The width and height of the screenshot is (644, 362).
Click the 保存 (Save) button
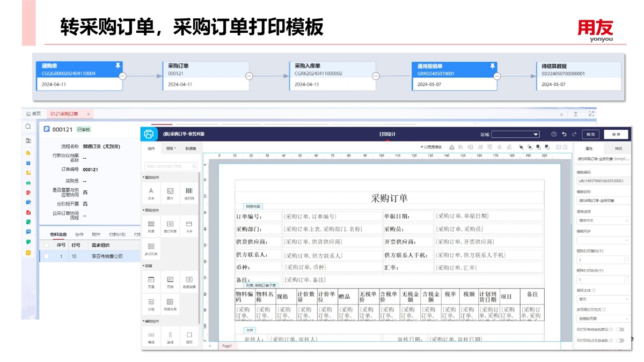[616, 134]
